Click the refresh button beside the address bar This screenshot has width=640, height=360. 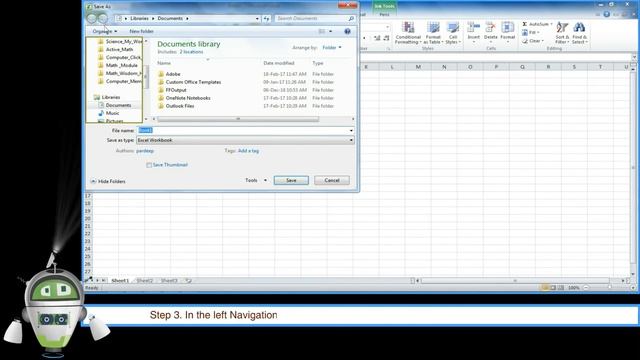[267, 18]
